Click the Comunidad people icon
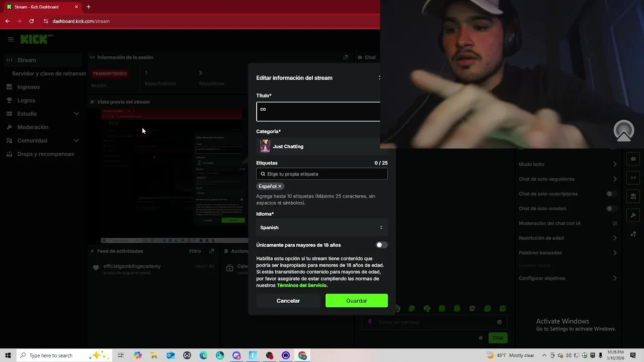 (x=10, y=141)
